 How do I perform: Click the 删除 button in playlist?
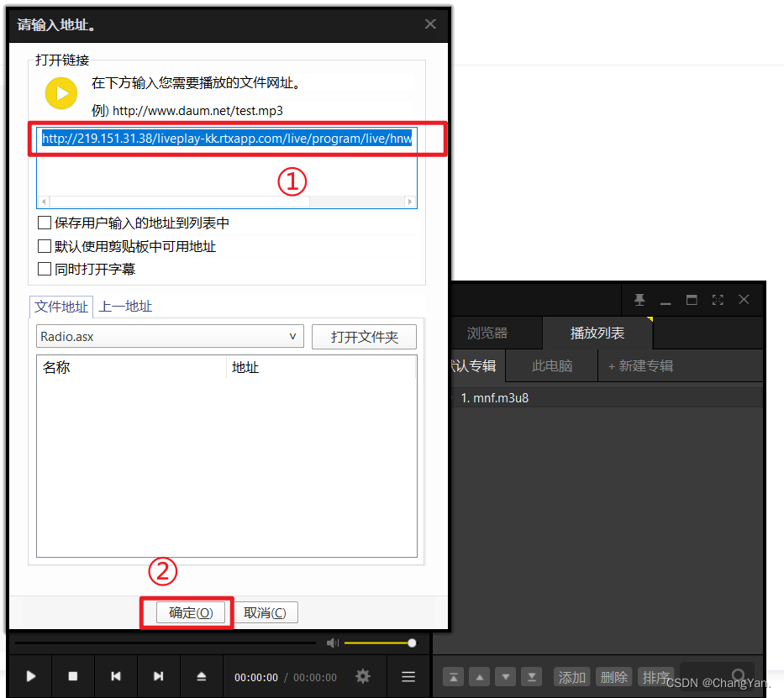614,678
